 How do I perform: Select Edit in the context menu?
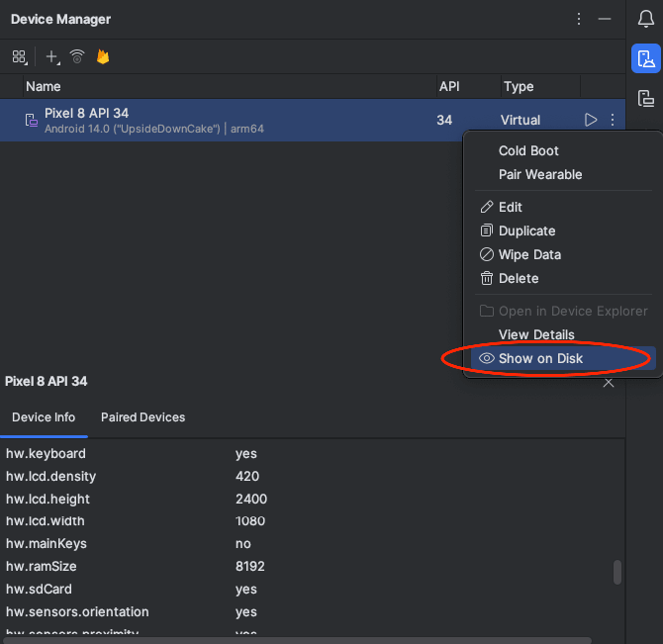[563, 207]
